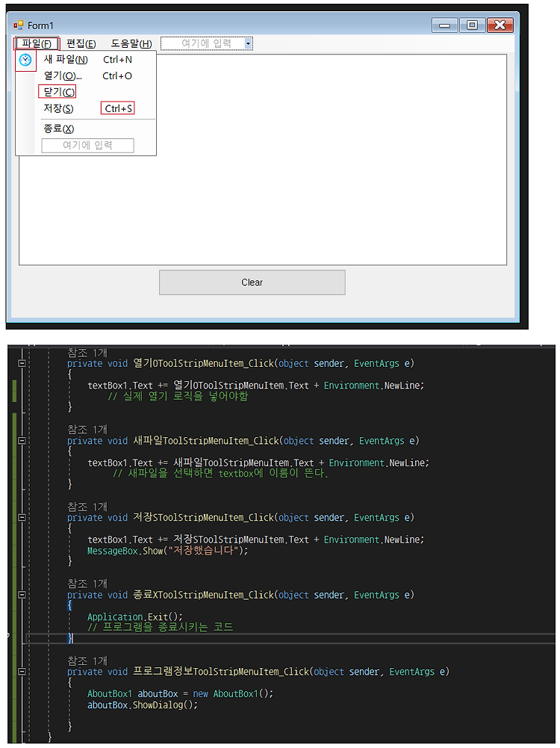Minimize the Form1 window
Screen dimensions: 560x748
pos(445,25)
